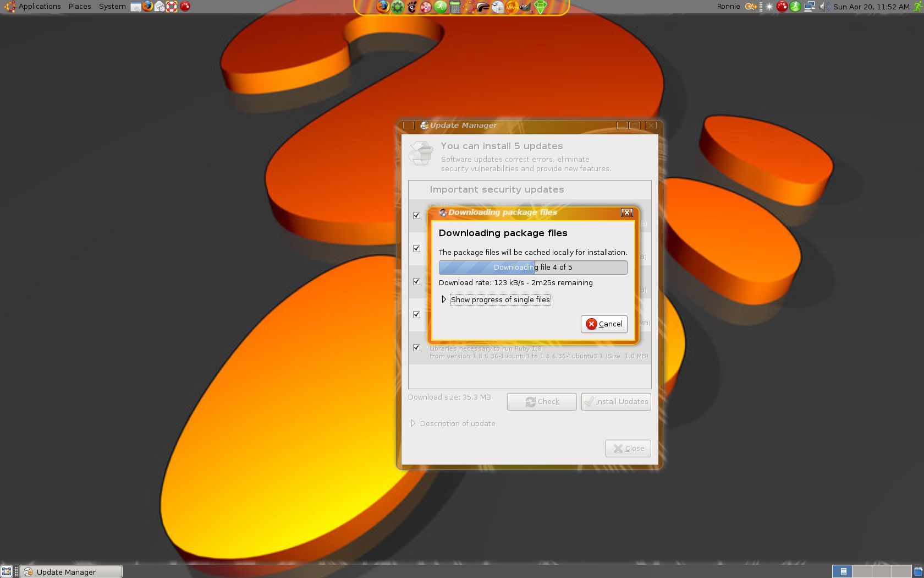Click the Install Updates button
The image size is (924, 578).
pos(616,401)
